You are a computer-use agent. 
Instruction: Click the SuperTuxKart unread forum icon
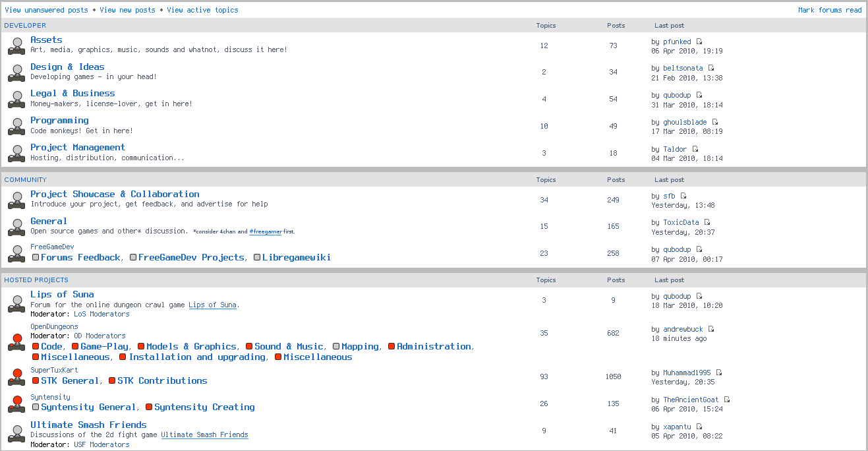(16, 376)
